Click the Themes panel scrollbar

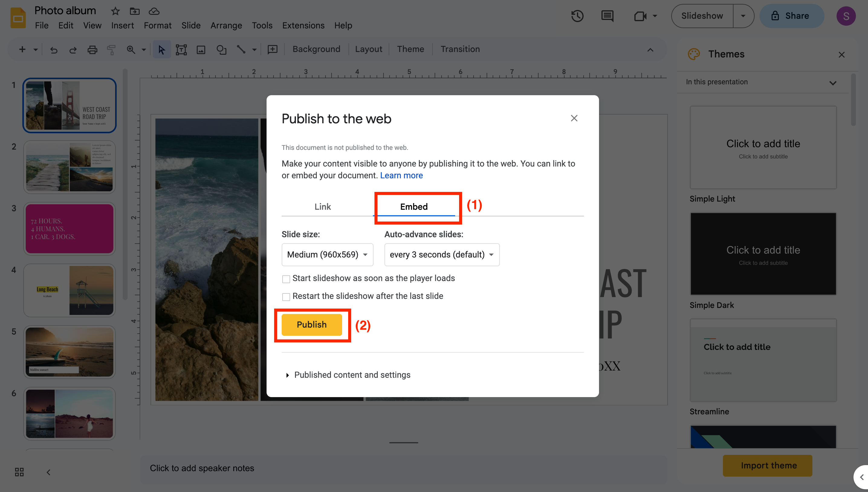point(853,100)
